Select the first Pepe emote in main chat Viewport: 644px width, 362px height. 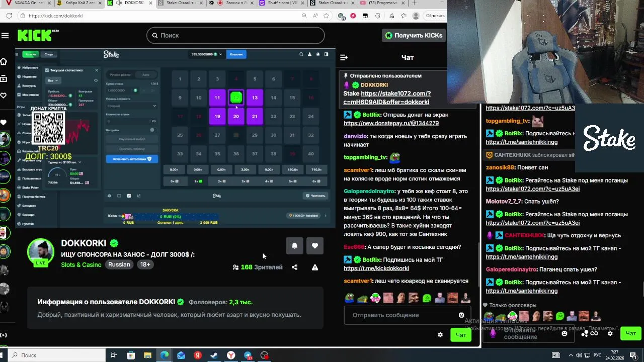point(349,298)
